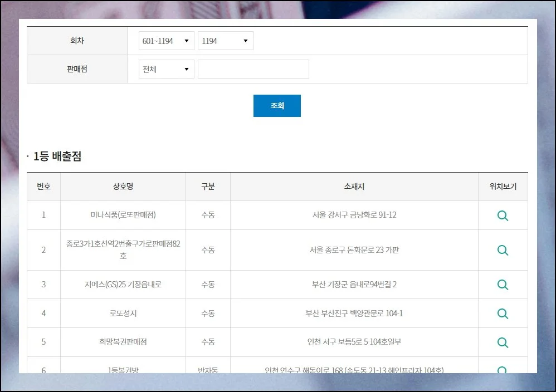View location icon for 1등복권방 row
This screenshot has width=556, height=392.
point(503,370)
